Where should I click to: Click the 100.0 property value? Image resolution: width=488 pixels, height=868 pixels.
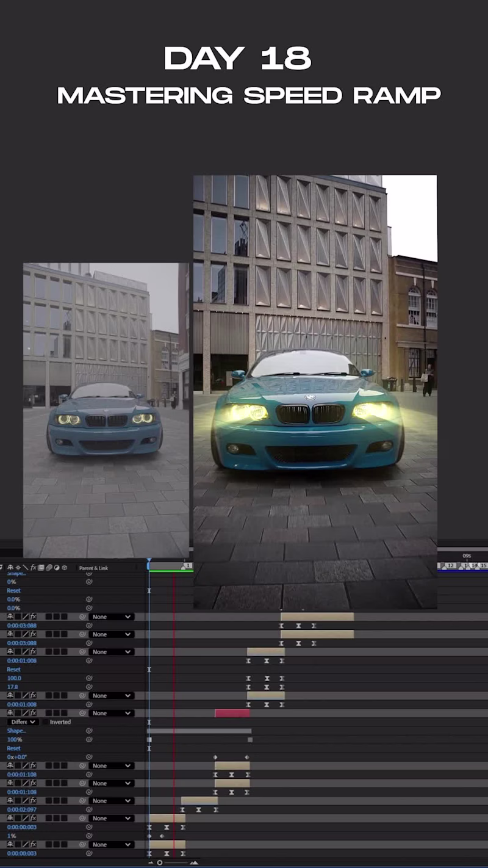point(13,678)
